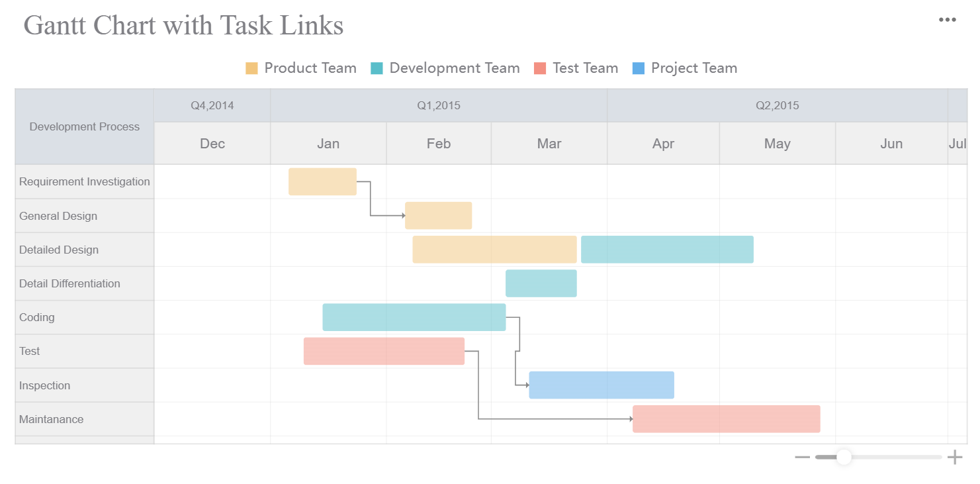Toggle Test Team legend item
This screenshot has height=484, width=980.
point(576,68)
